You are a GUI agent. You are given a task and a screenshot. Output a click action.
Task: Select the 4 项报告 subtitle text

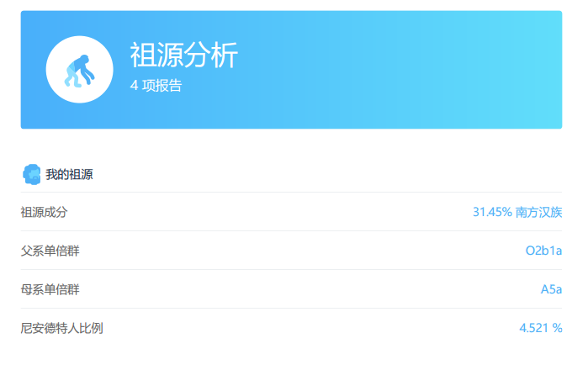click(x=156, y=86)
